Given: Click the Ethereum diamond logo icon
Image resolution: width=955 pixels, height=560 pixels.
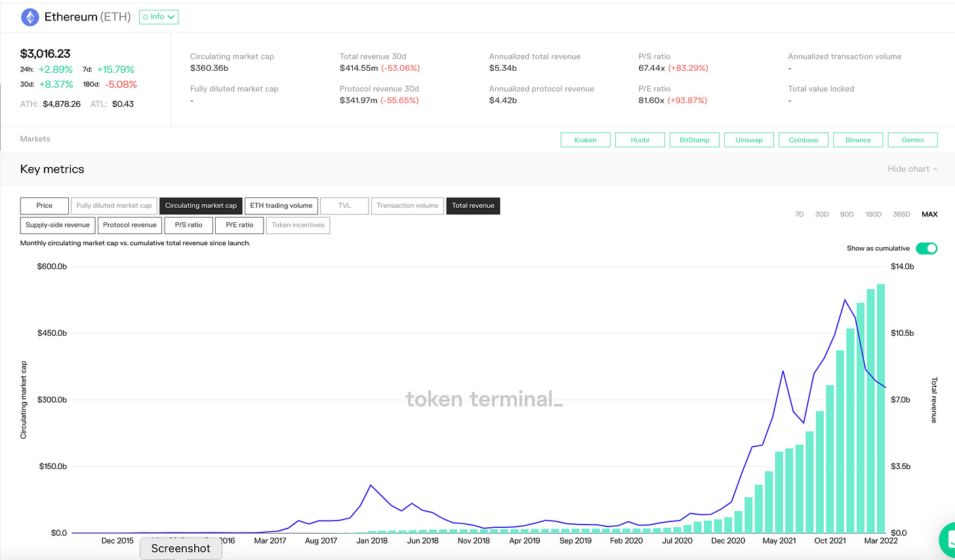Looking at the screenshot, I should [x=30, y=17].
